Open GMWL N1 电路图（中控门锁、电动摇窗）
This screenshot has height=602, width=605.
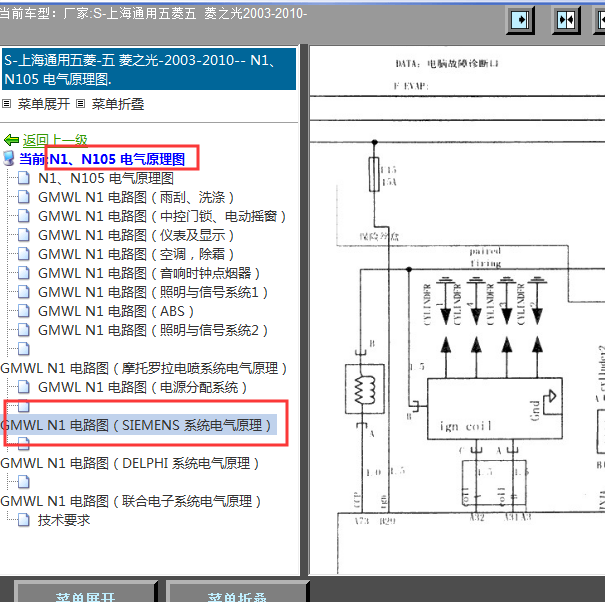click(x=162, y=216)
